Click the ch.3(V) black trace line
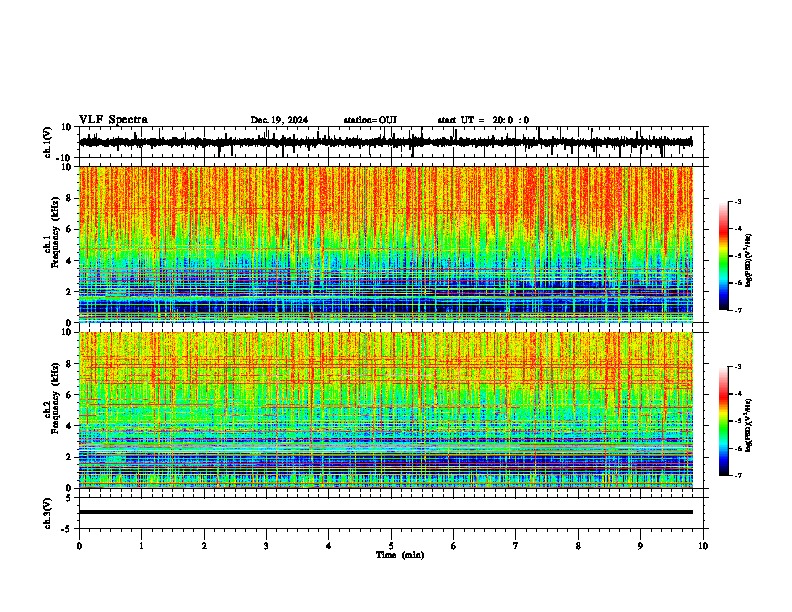This screenshot has height=612, width=792. tap(386, 512)
